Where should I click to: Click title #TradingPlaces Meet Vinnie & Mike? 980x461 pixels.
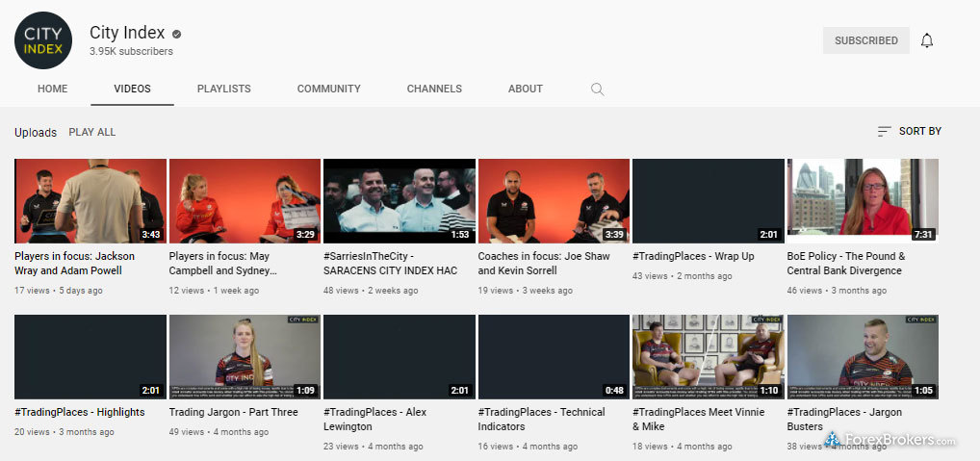pos(699,420)
